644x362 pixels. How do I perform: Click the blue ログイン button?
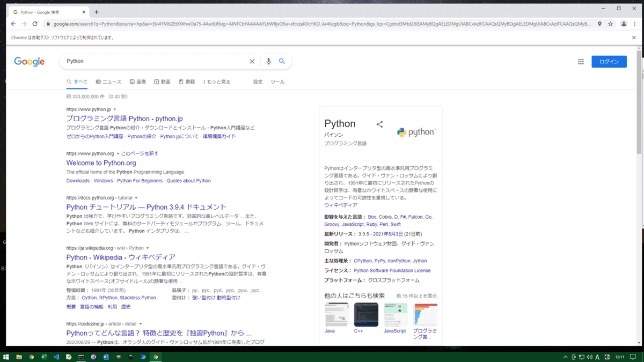pyautogui.click(x=609, y=62)
